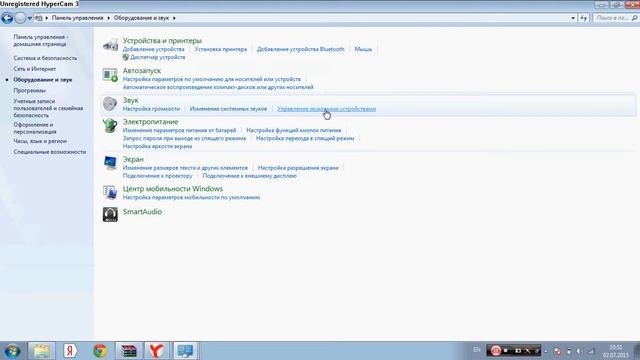Open 'Специальные возможности' sidebar link
Viewport: 640px width, 360px height.
(x=49, y=152)
